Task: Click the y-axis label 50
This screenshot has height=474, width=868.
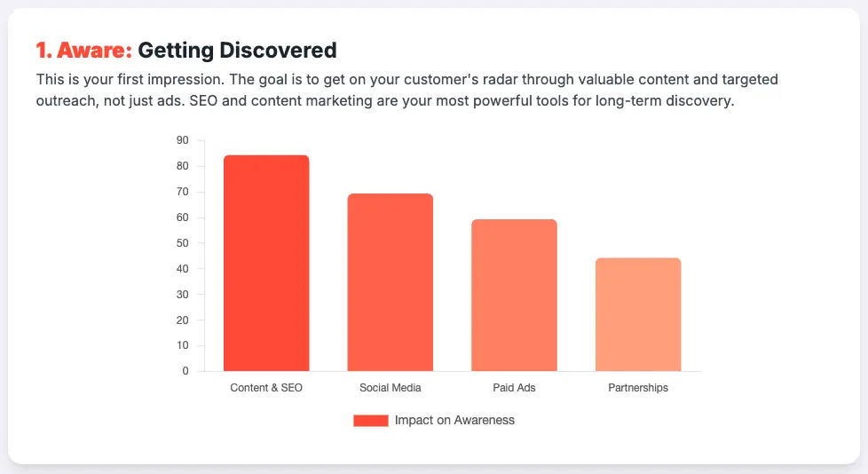Action: (x=183, y=243)
